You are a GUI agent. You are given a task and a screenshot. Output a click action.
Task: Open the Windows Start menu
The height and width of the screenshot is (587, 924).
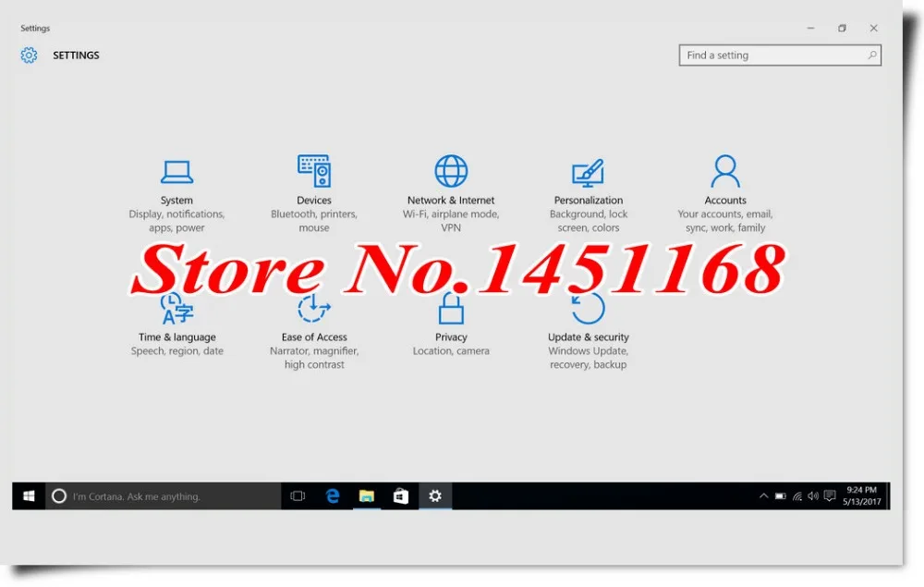[29, 496]
